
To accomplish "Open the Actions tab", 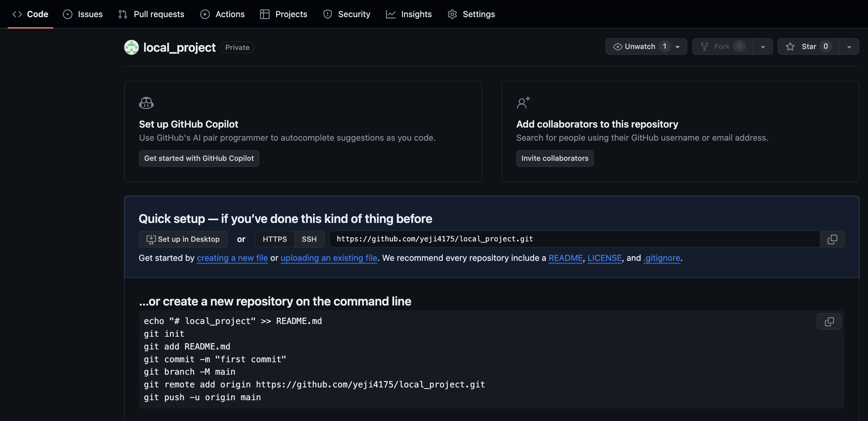I will click(222, 14).
